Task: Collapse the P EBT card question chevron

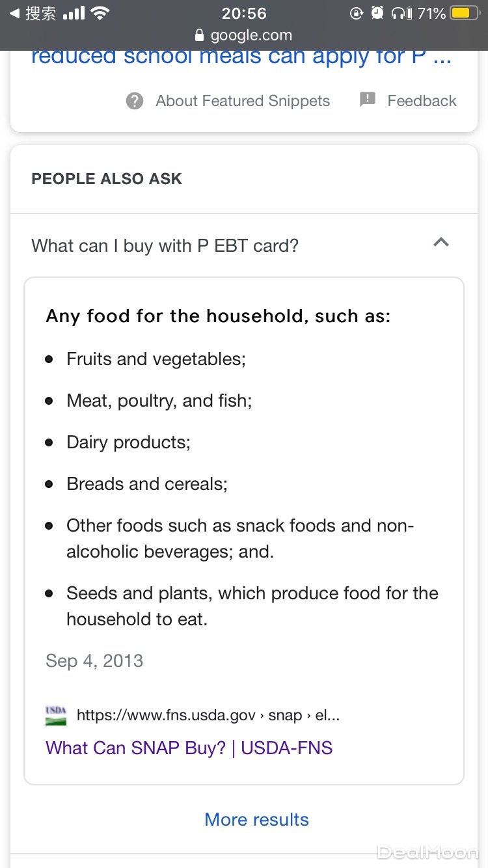Action: point(441,243)
